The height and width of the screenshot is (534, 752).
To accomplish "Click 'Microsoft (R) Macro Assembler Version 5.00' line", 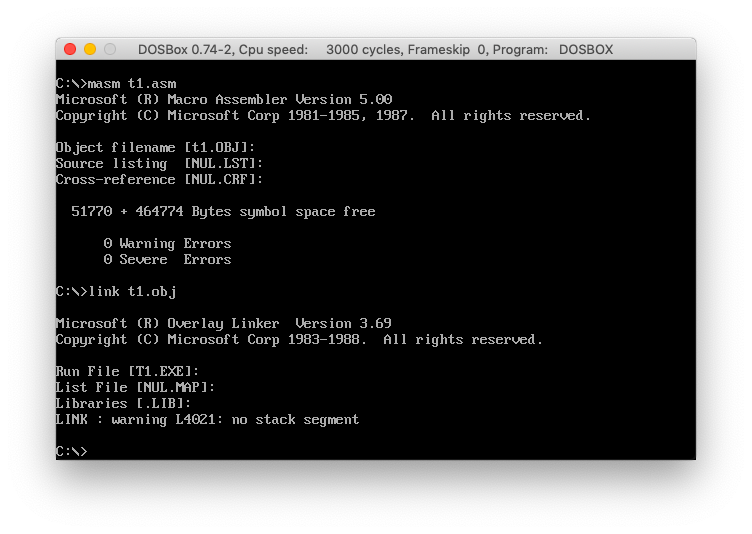I will [x=224, y=99].
